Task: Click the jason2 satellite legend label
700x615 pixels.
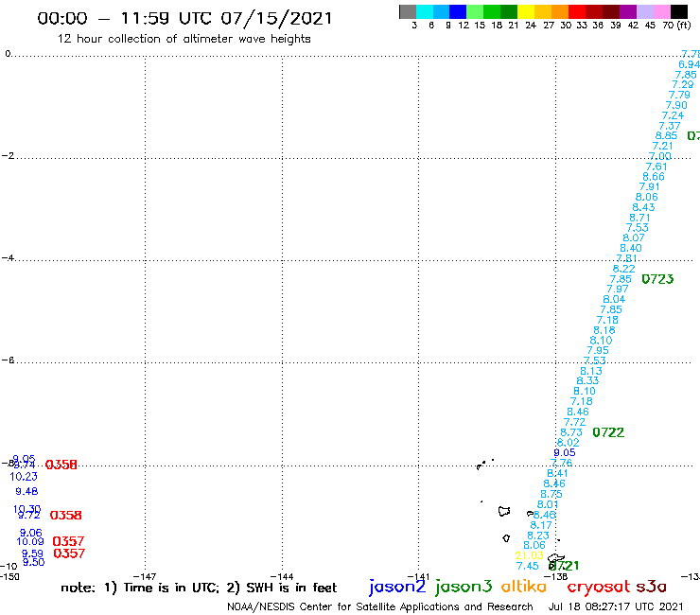Action: (397, 588)
